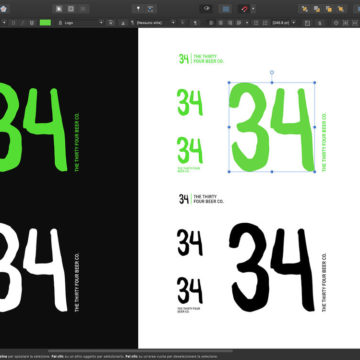Select the horizontal scrollbar at the bottom
The height and width of the screenshot is (360, 360).
[x=140, y=351]
